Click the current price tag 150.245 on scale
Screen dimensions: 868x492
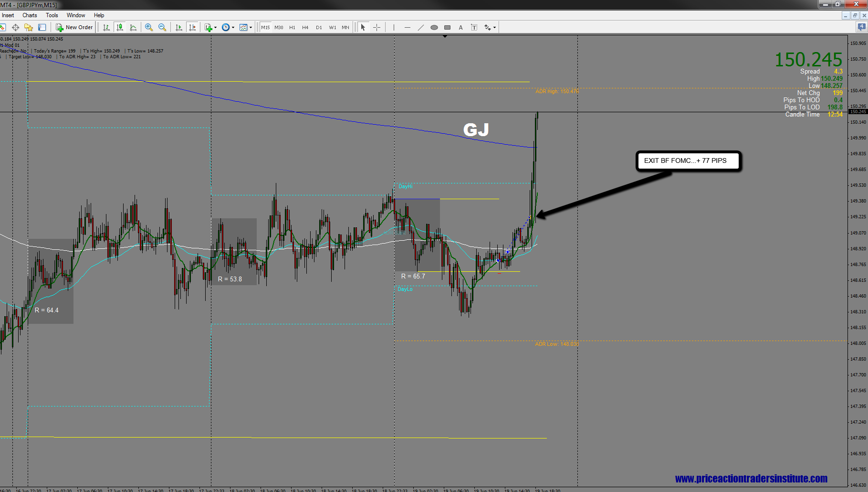click(858, 112)
